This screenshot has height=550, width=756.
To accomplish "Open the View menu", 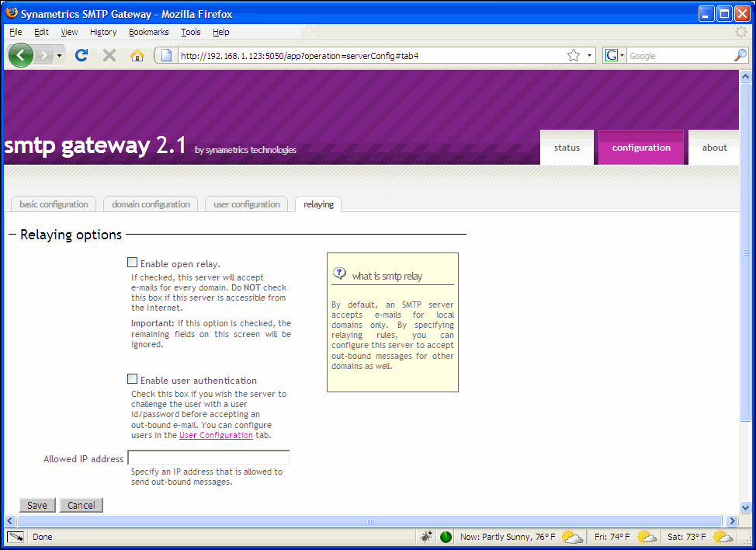I will point(69,32).
